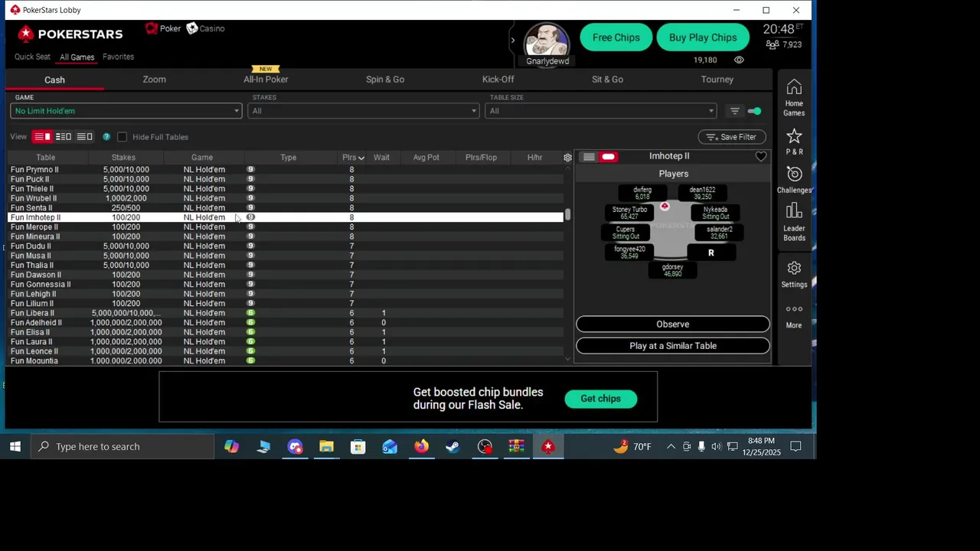Add Imhotep II table to favorites heart
Viewport: 980px width, 551px height.
[760, 157]
